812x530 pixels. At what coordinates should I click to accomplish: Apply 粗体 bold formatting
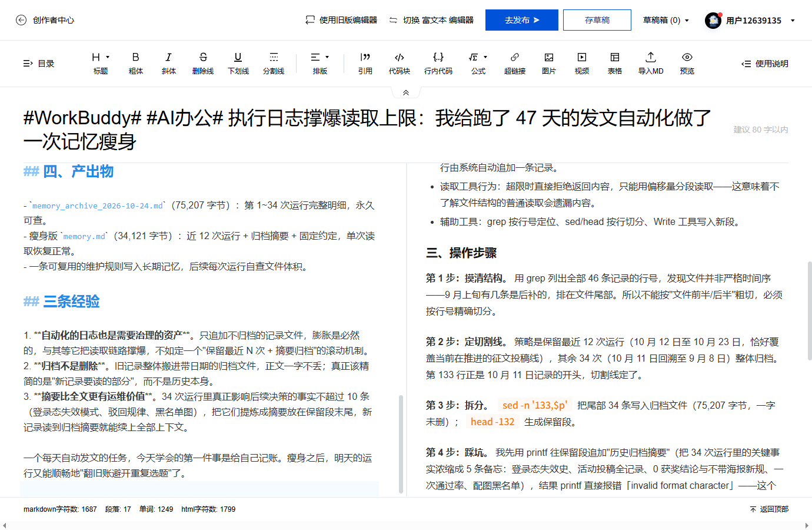136,63
